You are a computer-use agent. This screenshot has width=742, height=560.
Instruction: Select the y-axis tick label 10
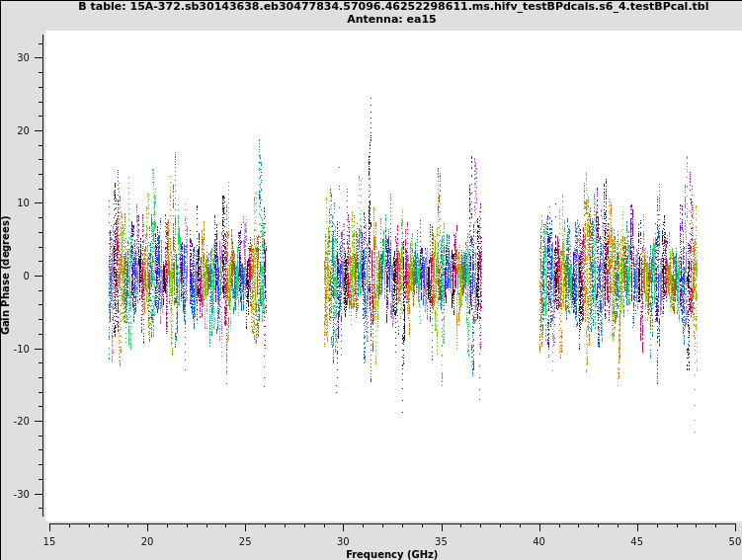[24, 203]
